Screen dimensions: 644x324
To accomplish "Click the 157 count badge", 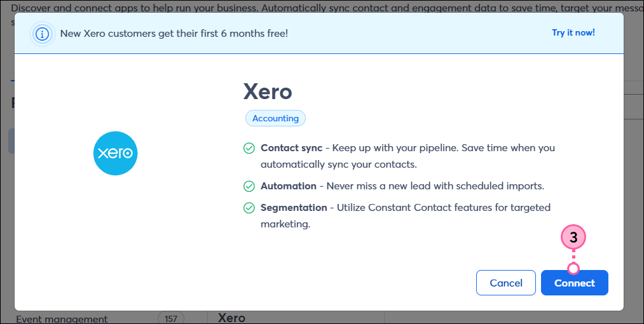I will coord(171,319).
